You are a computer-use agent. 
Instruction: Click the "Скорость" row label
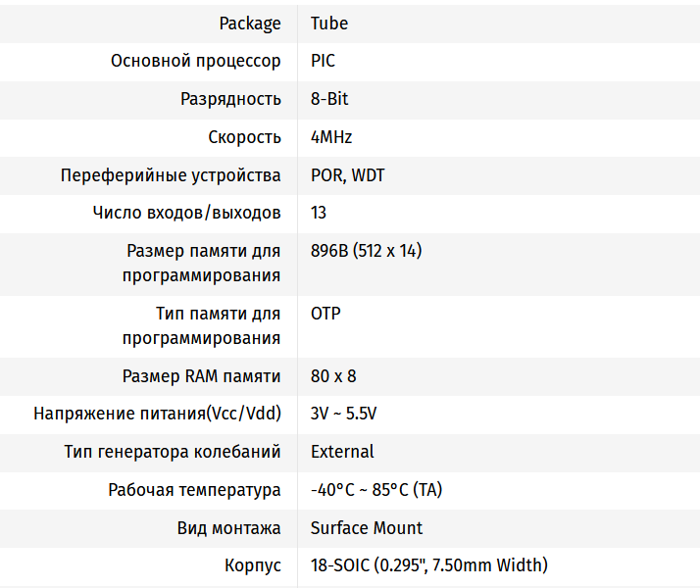(x=245, y=137)
